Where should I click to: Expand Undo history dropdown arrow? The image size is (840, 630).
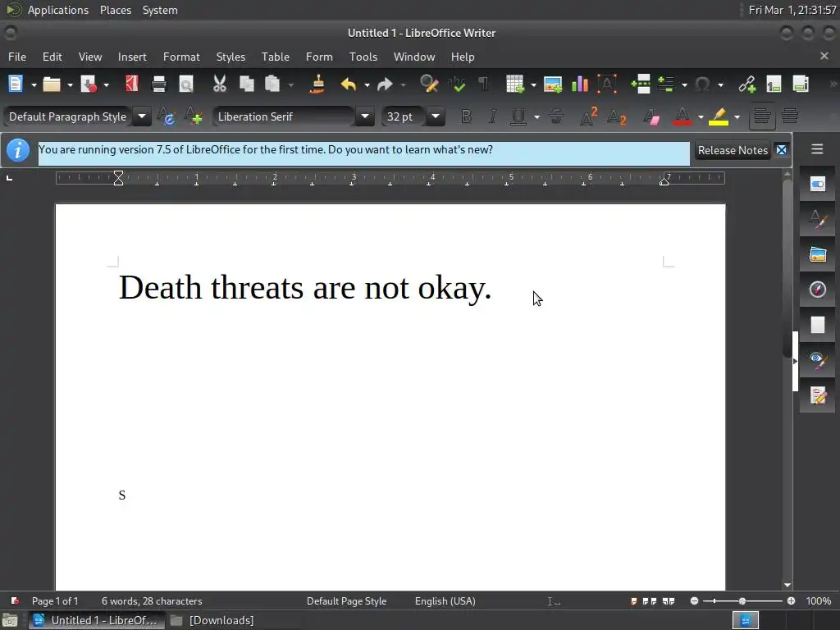pyautogui.click(x=367, y=84)
